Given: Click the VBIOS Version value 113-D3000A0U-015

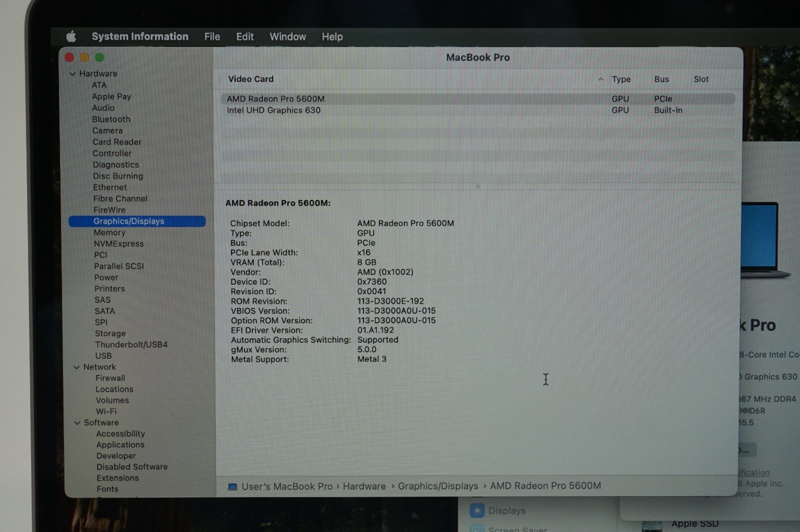Looking at the screenshot, I should pos(396,311).
